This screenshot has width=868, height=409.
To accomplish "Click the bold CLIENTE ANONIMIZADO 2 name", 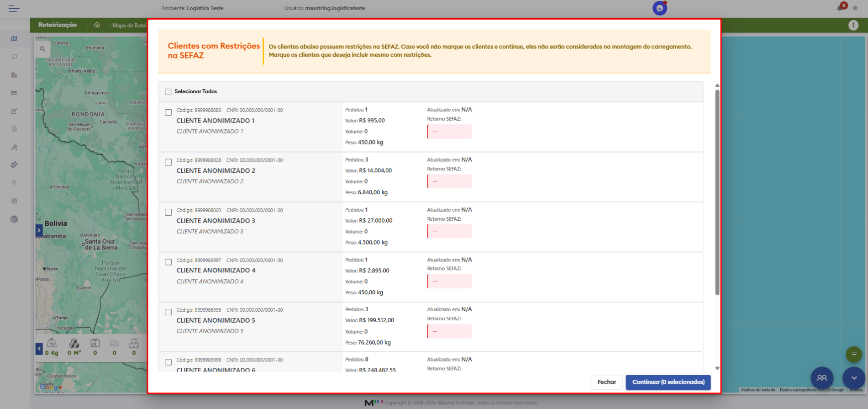I will coord(216,170).
